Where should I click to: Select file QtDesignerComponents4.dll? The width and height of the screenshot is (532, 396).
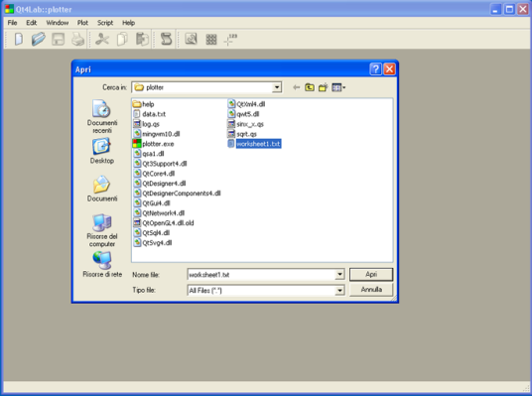pos(177,194)
